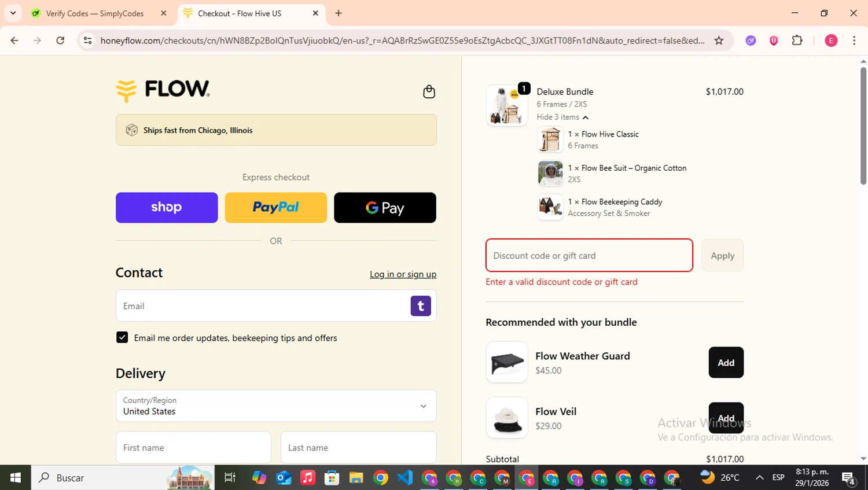Show hidden system tray icons

coord(759,477)
